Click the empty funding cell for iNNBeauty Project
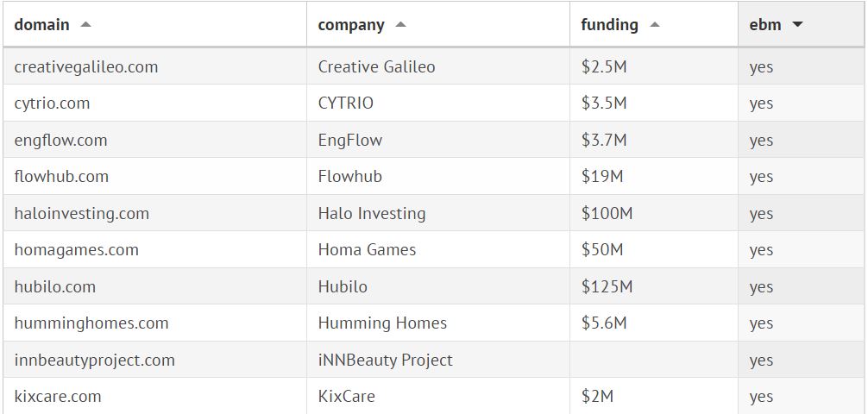The image size is (868, 414). [x=653, y=360]
